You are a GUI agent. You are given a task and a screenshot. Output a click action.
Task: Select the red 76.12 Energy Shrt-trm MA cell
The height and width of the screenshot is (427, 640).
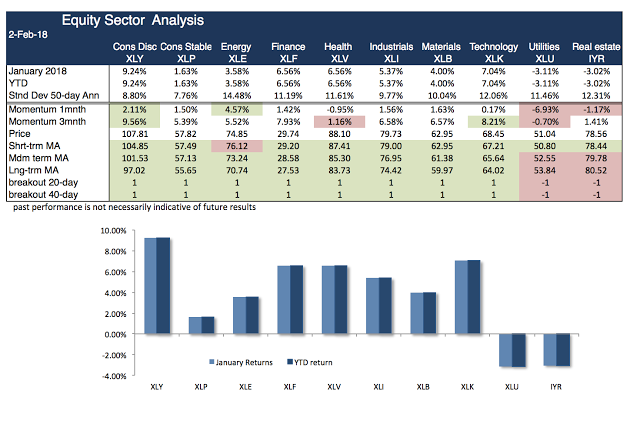click(234, 144)
